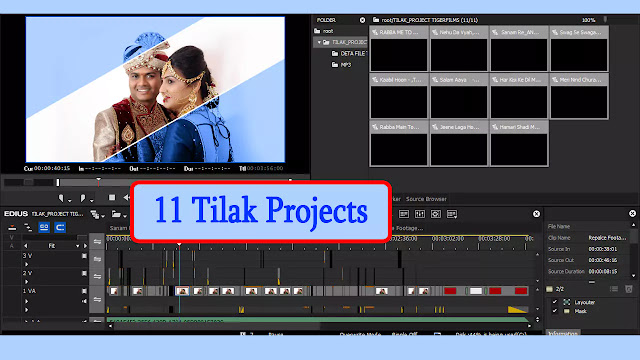This screenshot has width=640, height=360.
Task: Click the sync-lock arrows for track 3 V
Action: click(97, 259)
